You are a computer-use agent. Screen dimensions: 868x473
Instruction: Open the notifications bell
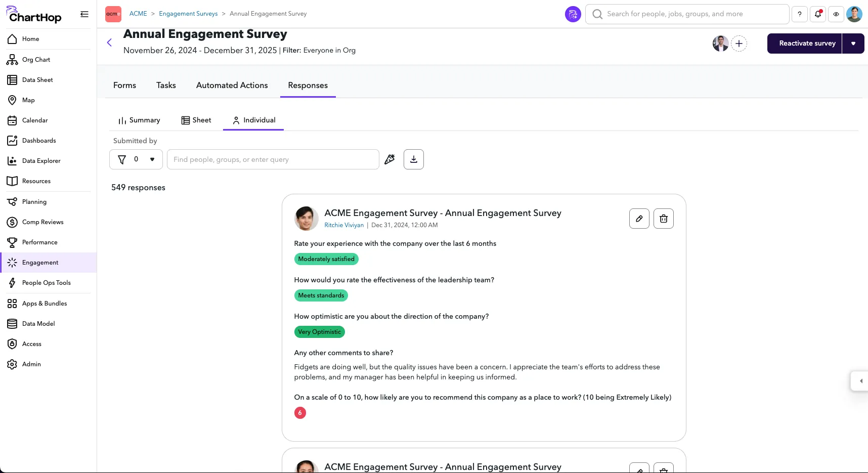coord(818,14)
